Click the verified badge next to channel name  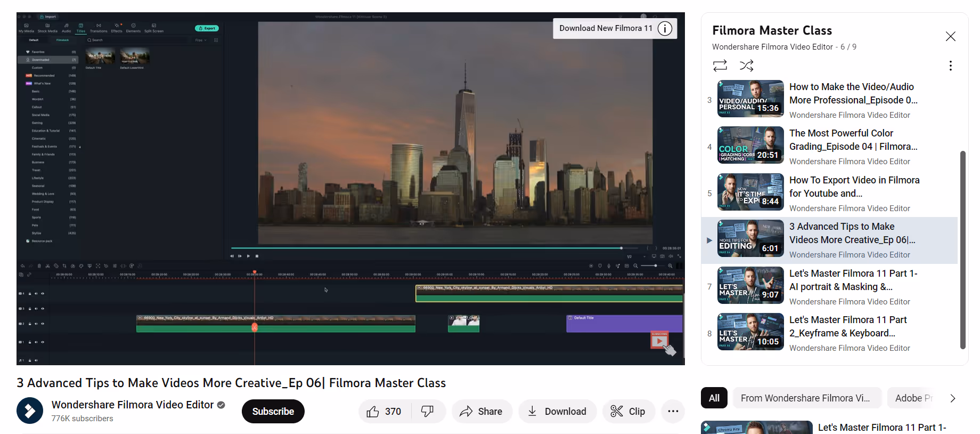(221, 405)
